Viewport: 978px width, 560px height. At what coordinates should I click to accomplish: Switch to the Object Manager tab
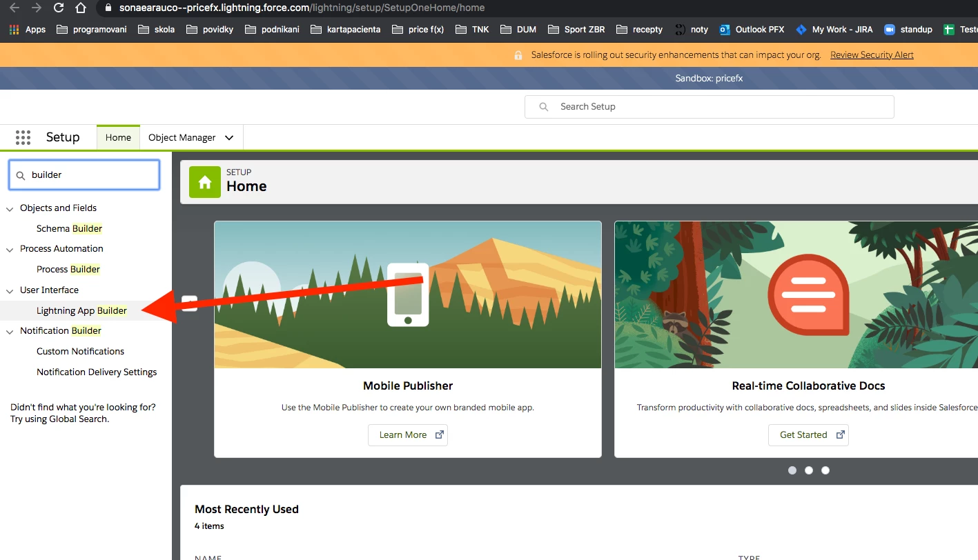pyautogui.click(x=184, y=137)
